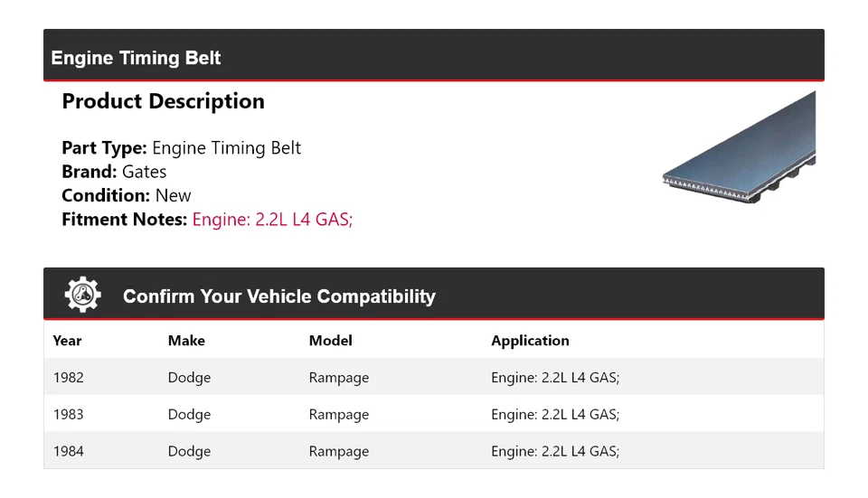Click the red fitment notes text

(272, 219)
